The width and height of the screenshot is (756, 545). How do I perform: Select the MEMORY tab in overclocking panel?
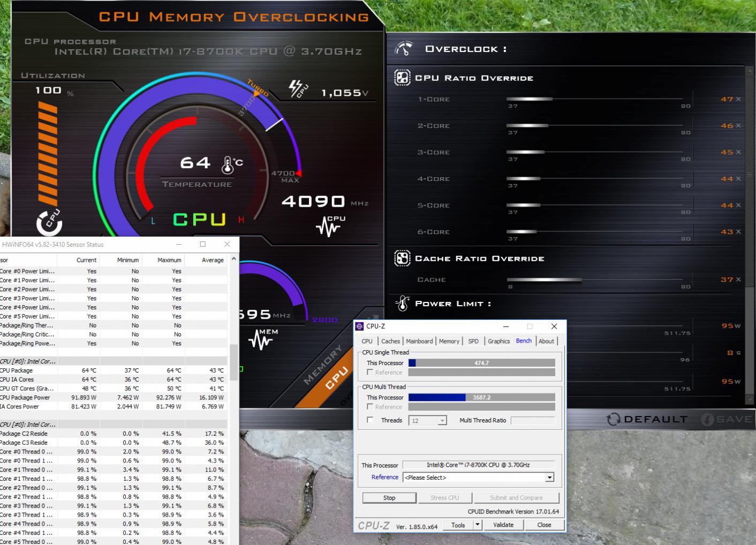coord(322,365)
